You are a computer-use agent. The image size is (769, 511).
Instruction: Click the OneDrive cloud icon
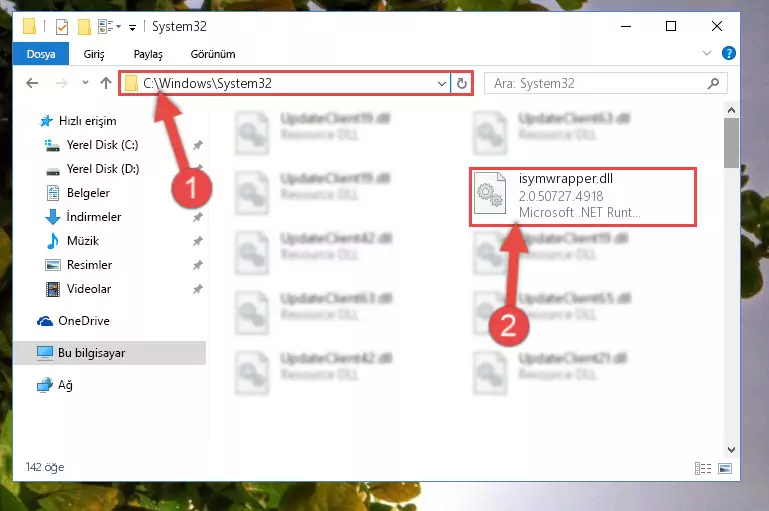pos(45,321)
